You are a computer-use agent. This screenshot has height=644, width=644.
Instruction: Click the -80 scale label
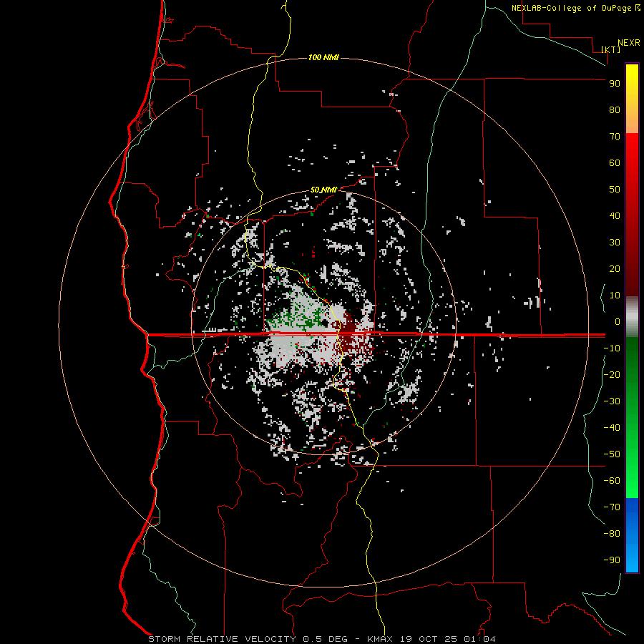(612, 534)
